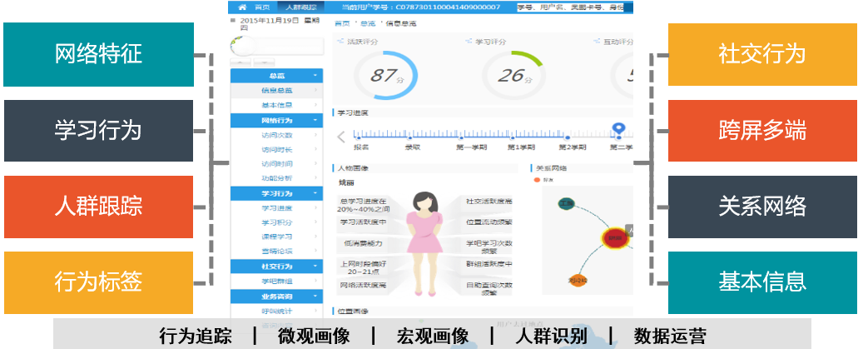Image resolution: width=868 pixels, height=349 pixels.
Task: Open the 首页 tab in top bar
Action: click(x=261, y=7)
